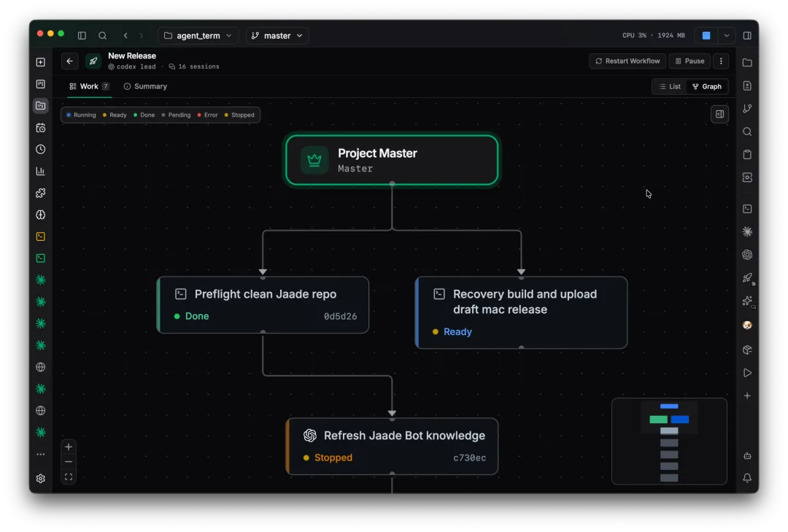Open the puzzle piece extensions icon
The image size is (788, 532).
[41, 193]
